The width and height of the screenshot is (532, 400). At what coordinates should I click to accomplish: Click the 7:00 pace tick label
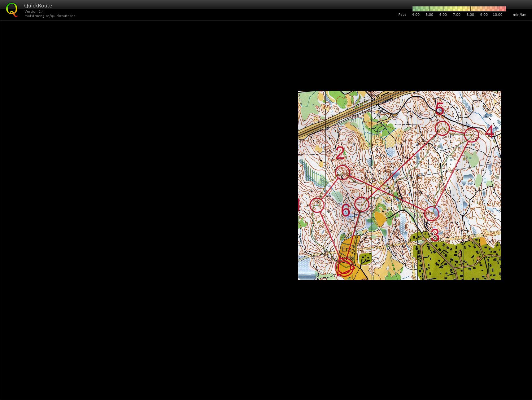[456, 15]
